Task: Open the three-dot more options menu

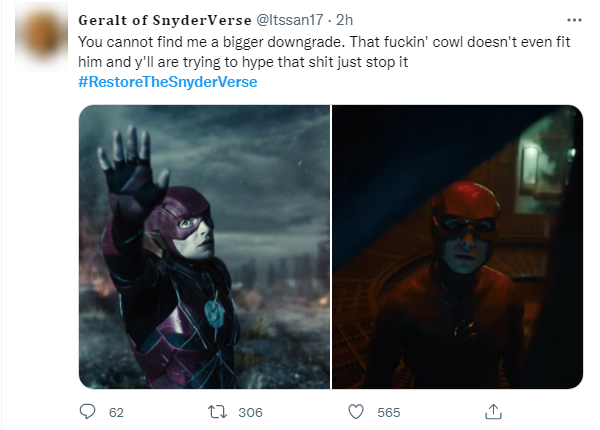Action: tap(574, 20)
